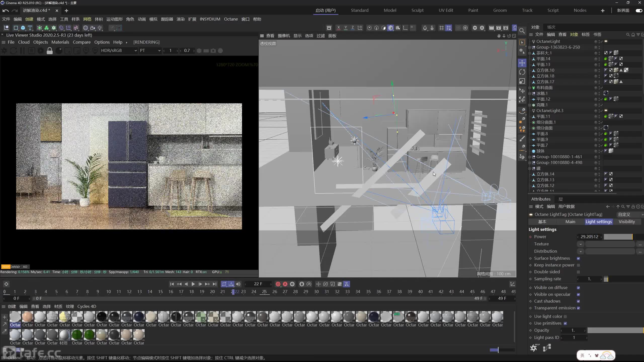Viewport: 644px width, 362px height.
Task: Select the Scale tool in viewport sidebar
Action: point(522,81)
